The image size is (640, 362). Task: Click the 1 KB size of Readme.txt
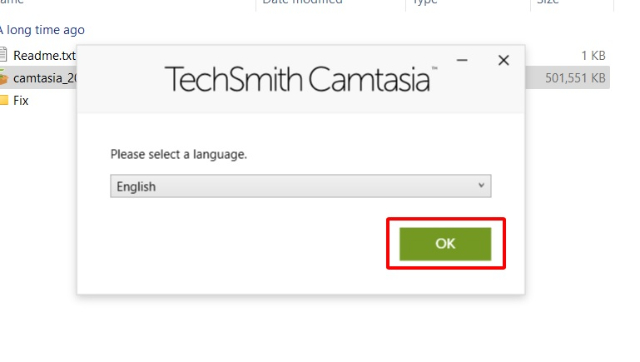[593, 56]
